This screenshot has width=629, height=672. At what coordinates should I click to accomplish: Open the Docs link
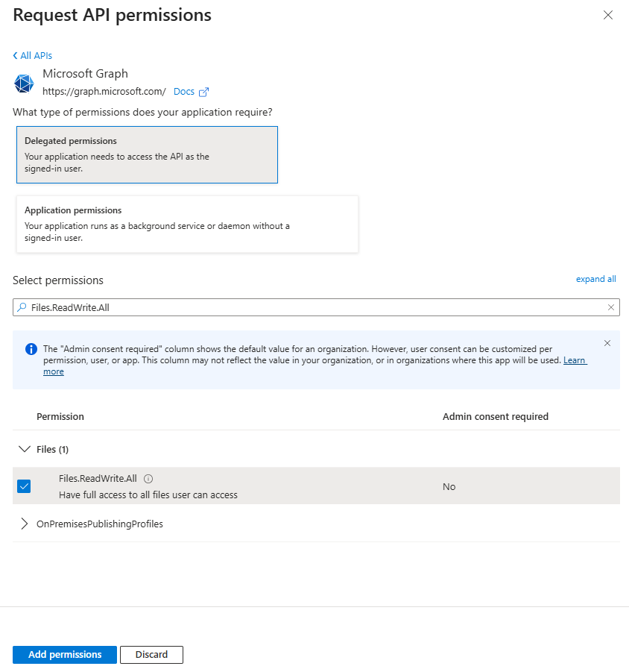pos(183,92)
